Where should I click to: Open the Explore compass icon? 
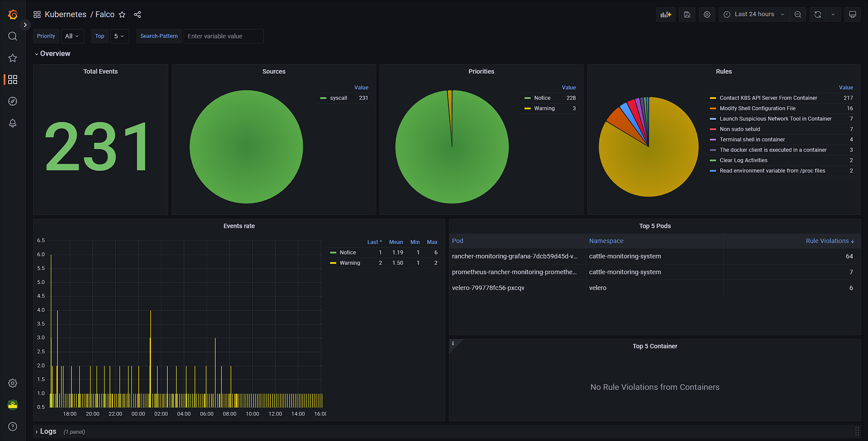(13, 101)
